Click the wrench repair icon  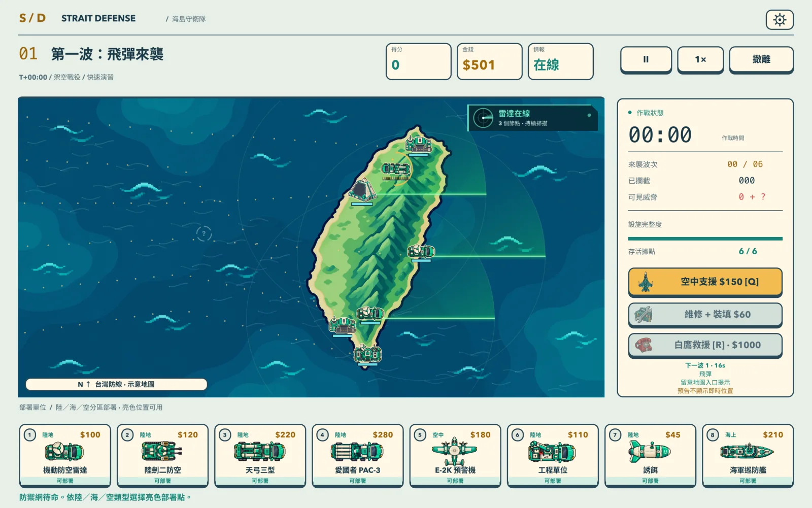(x=643, y=315)
